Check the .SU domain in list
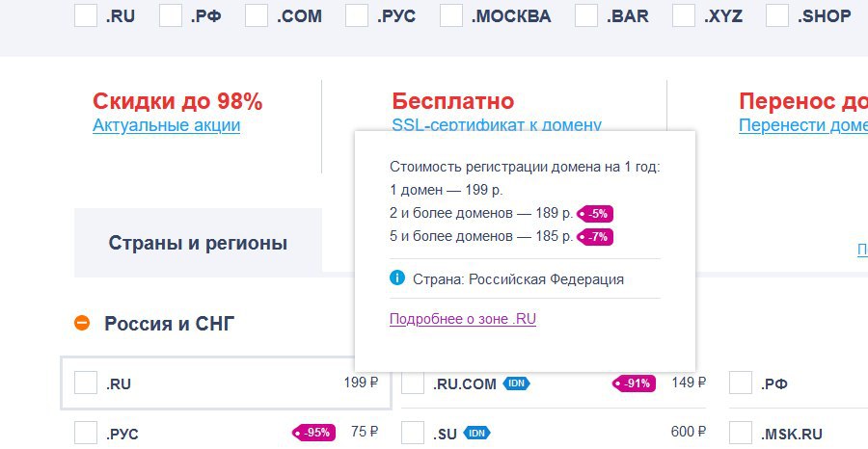Viewport: 868px width, 449px height. [x=413, y=434]
